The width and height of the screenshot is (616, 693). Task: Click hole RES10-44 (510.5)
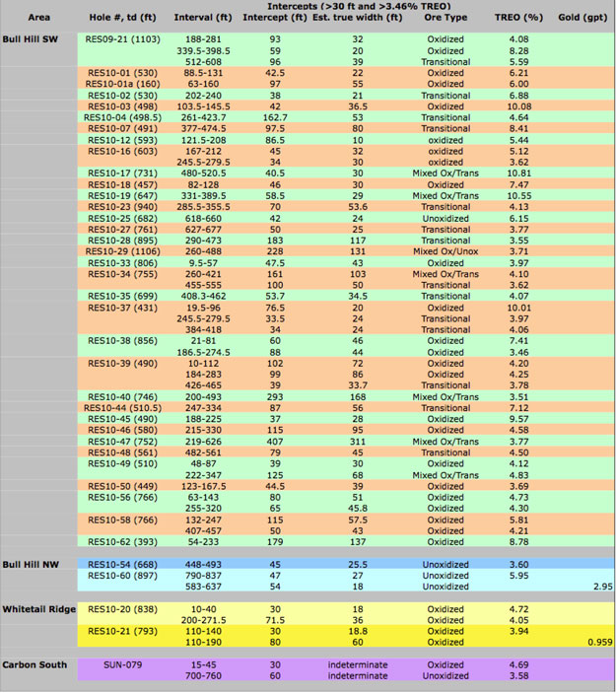[x=122, y=408]
